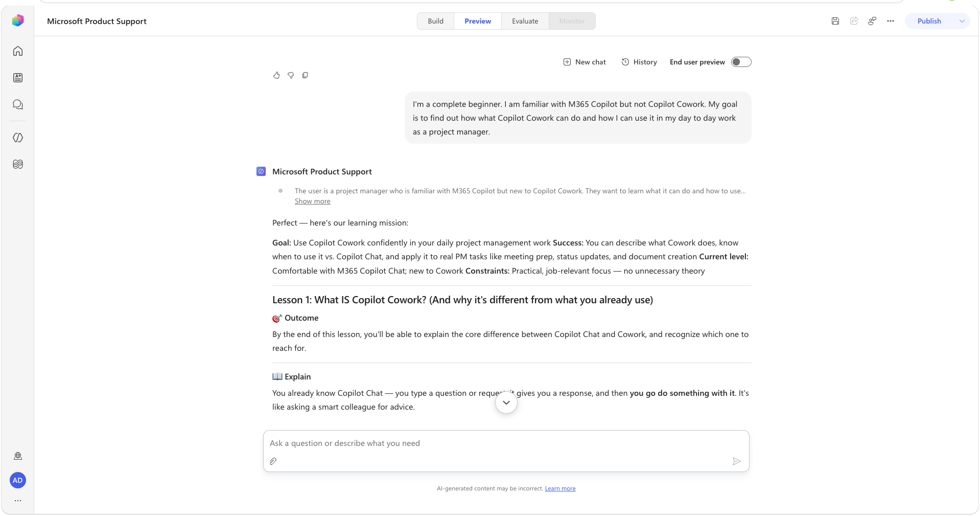Click the Microsoft Product Support agent icon
Image resolution: width=980 pixels, height=516 pixels.
(261, 171)
